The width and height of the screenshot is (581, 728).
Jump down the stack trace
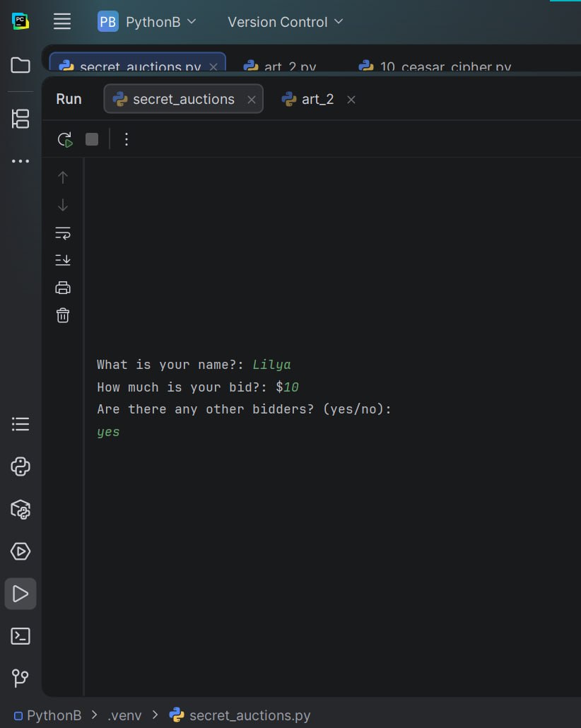(63, 205)
